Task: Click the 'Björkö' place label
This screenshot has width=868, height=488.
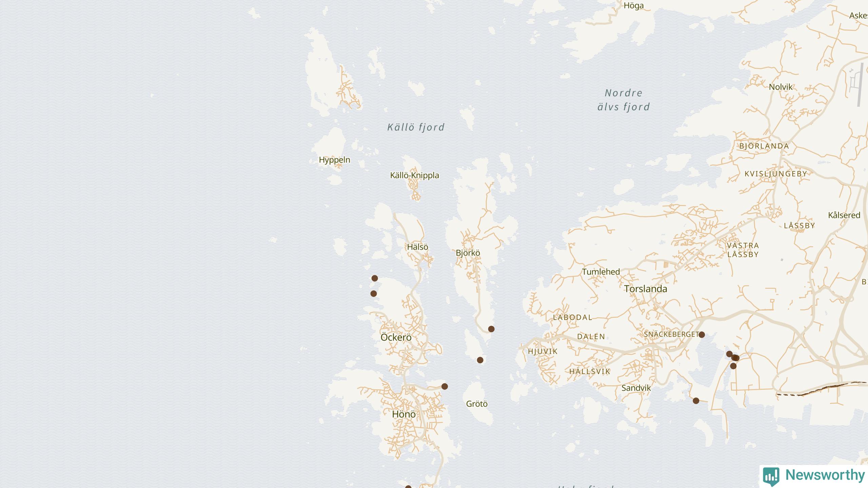Action: coord(468,253)
